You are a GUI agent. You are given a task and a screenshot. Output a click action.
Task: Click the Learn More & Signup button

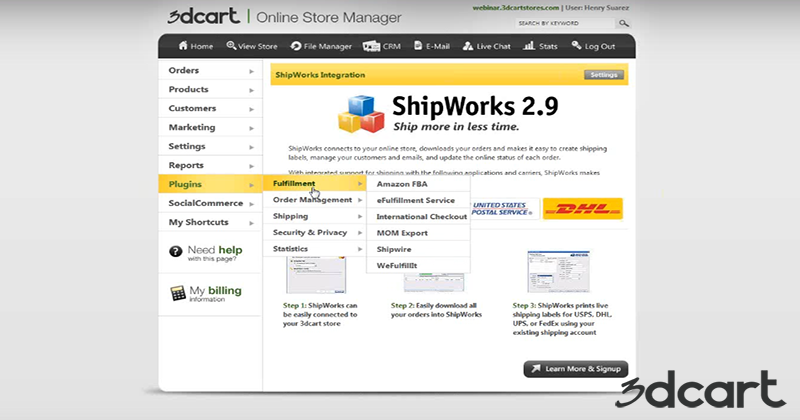576,368
